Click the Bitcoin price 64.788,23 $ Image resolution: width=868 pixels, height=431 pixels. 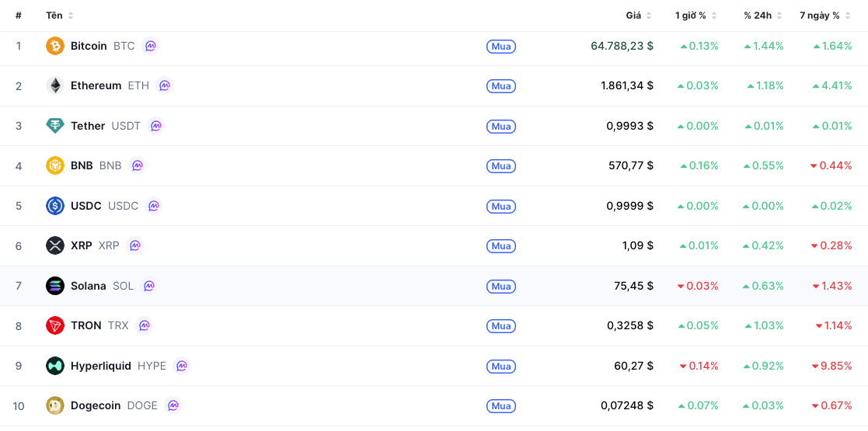[x=622, y=46]
